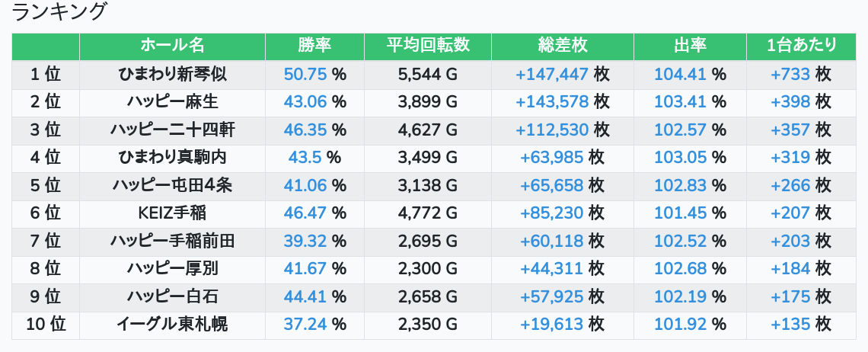Sort by the 勝率 column header

coord(314,46)
